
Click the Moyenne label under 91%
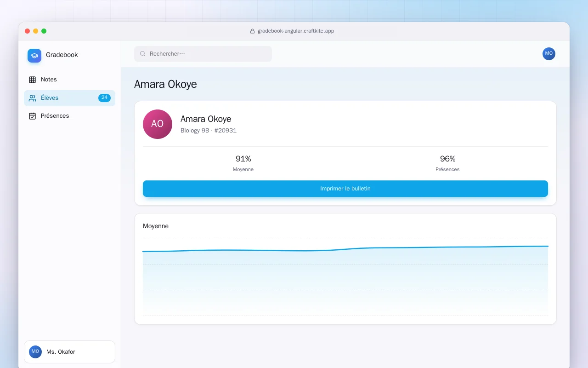243,170
